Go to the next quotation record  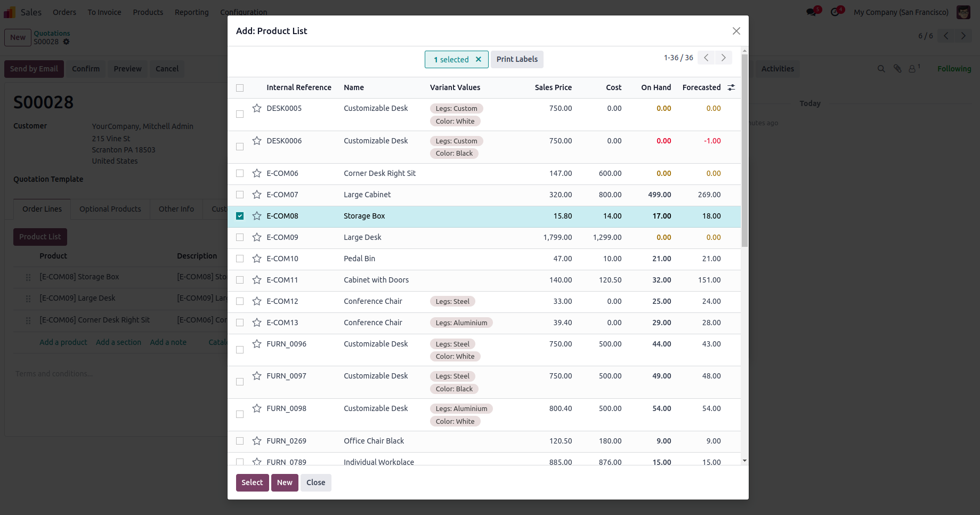[963, 36]
